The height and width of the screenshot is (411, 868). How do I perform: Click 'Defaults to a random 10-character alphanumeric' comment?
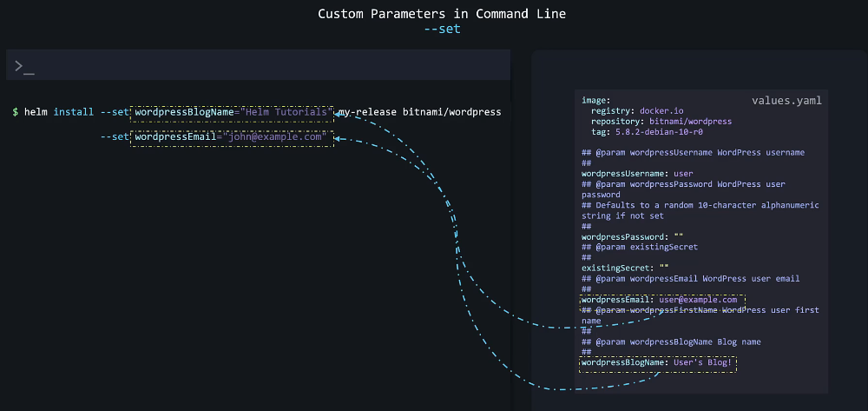pos(700,205)
